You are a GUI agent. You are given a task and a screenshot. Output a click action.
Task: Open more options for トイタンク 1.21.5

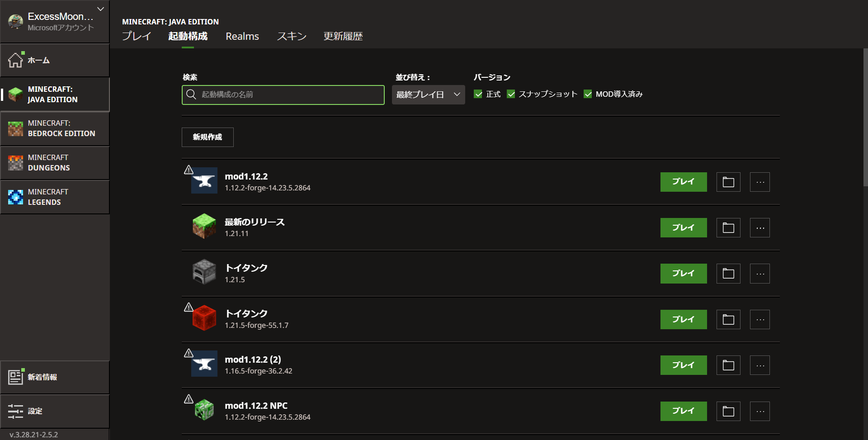(759, 274)
